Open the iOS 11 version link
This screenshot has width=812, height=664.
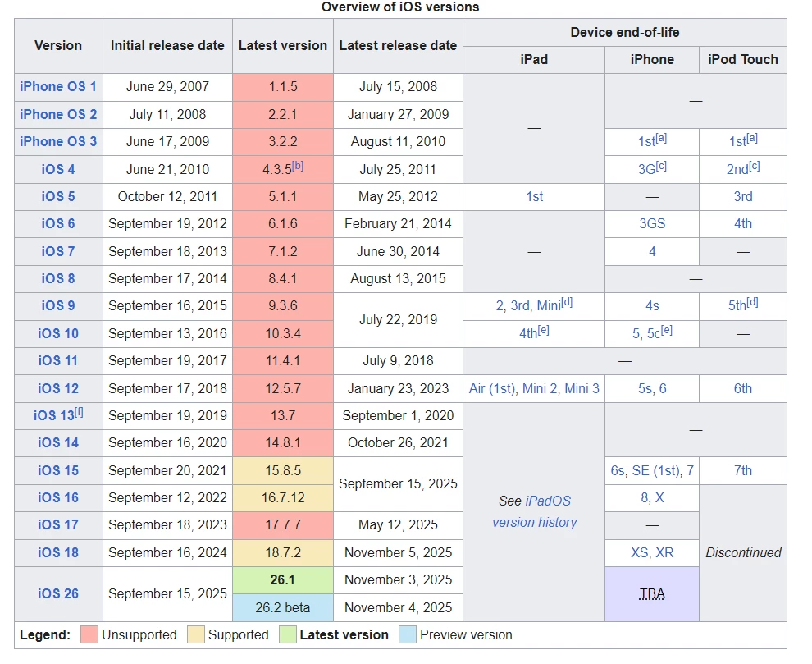pyautogui.click(x=58, y=361)
